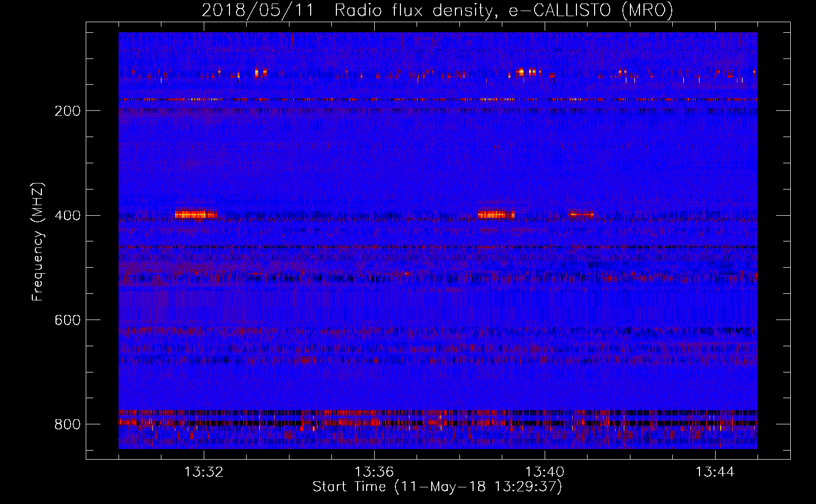Click the 400 frequency tick label

tap(68, 216)
